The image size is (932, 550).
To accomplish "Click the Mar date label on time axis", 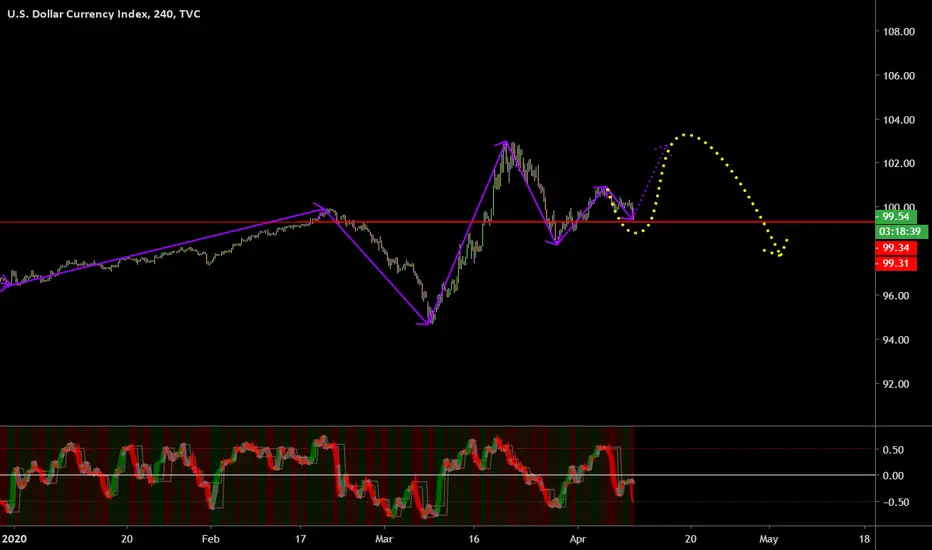I will [383, 539].
